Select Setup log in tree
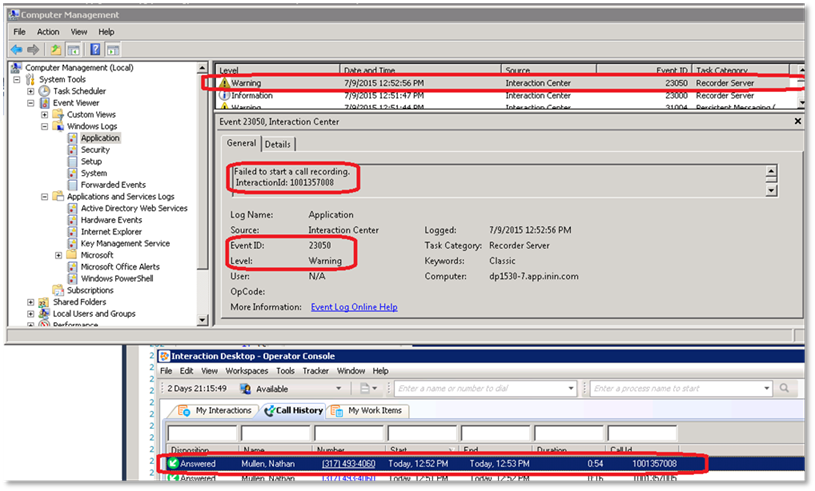The image size is (815, 491). coord(91,162)
